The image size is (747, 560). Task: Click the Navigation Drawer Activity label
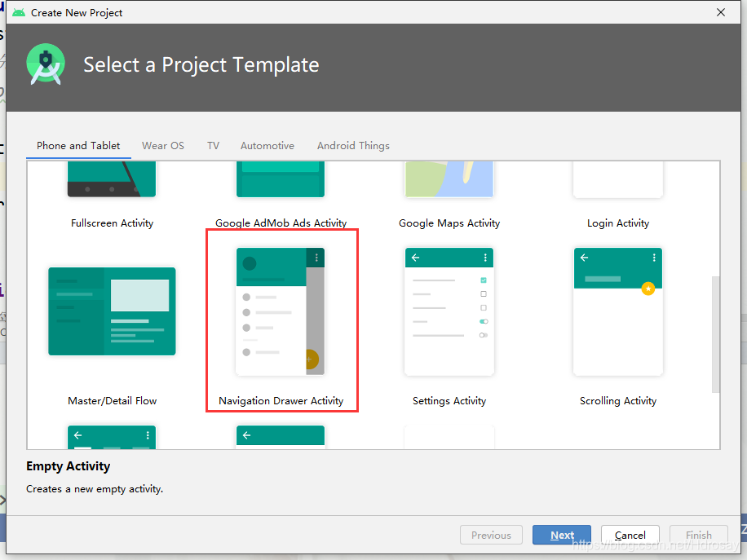[x=281, y=400]
